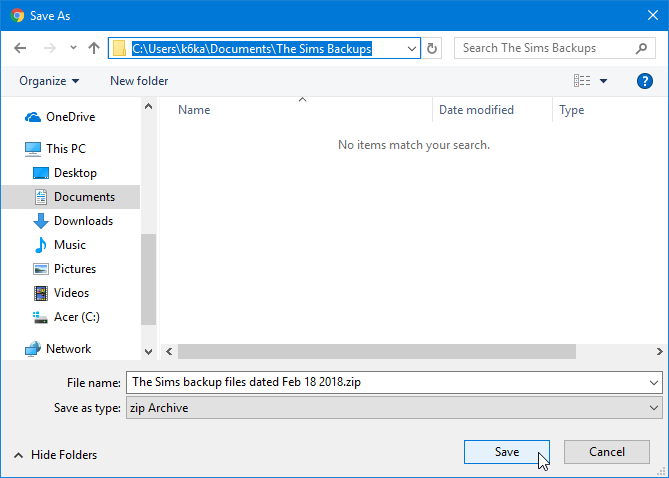Open the view options dropdown arrow

(603, 81)
